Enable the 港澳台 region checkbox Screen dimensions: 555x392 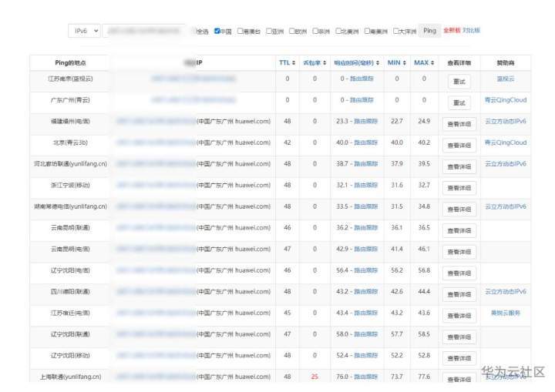click(x=240, y=31)
